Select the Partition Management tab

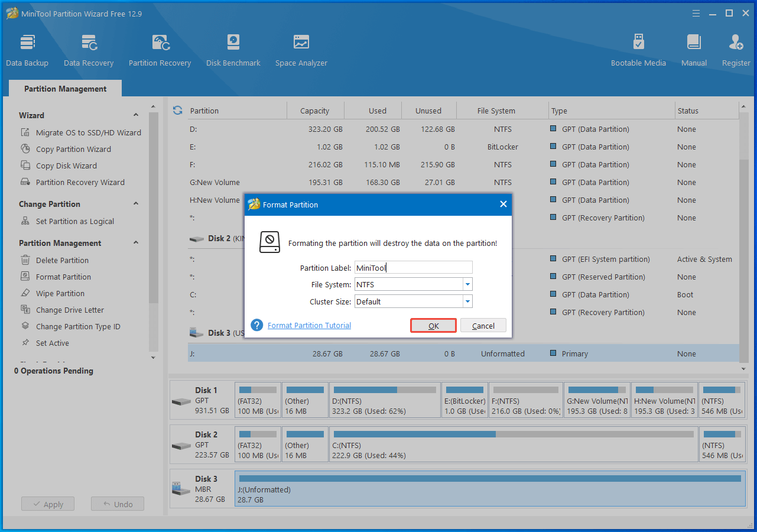(65, 89)
